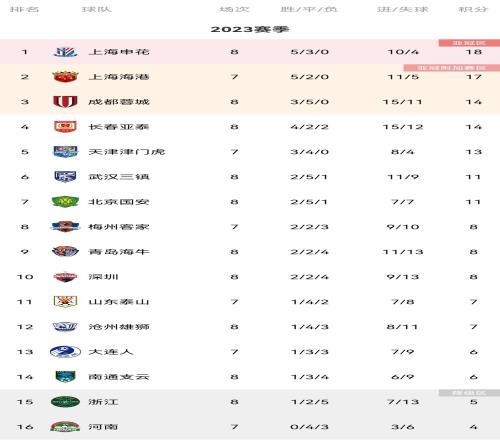Select the 青岛海牛 team name
Viewport: 500px width, 440px height.
119,252
